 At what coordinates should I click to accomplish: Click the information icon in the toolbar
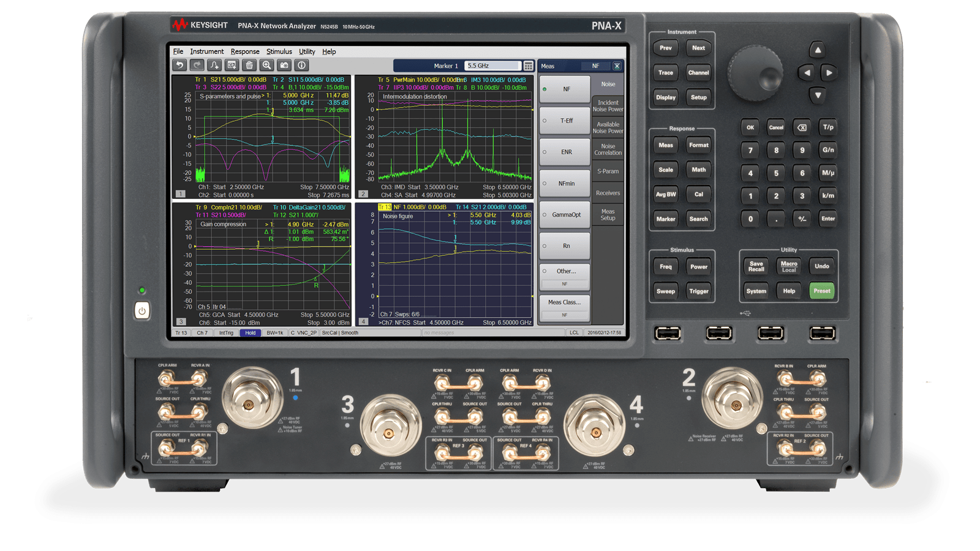click(301, 65)
